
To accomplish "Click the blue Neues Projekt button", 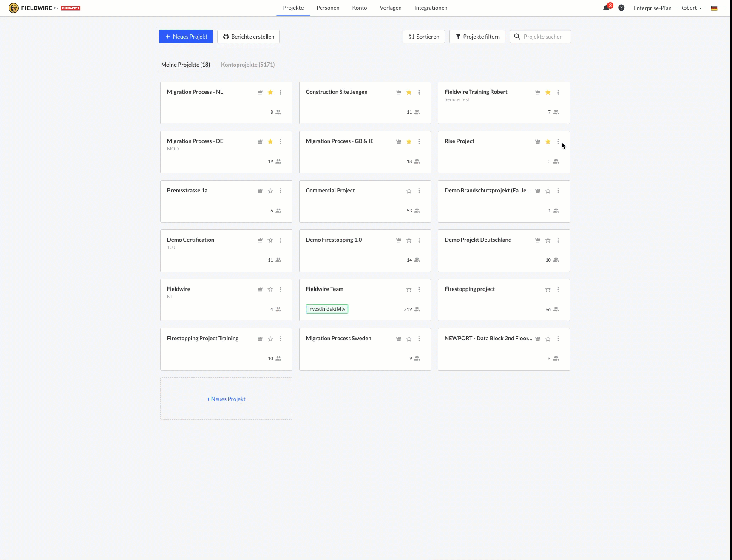I will pyautogui.click(x=186, y=37).
